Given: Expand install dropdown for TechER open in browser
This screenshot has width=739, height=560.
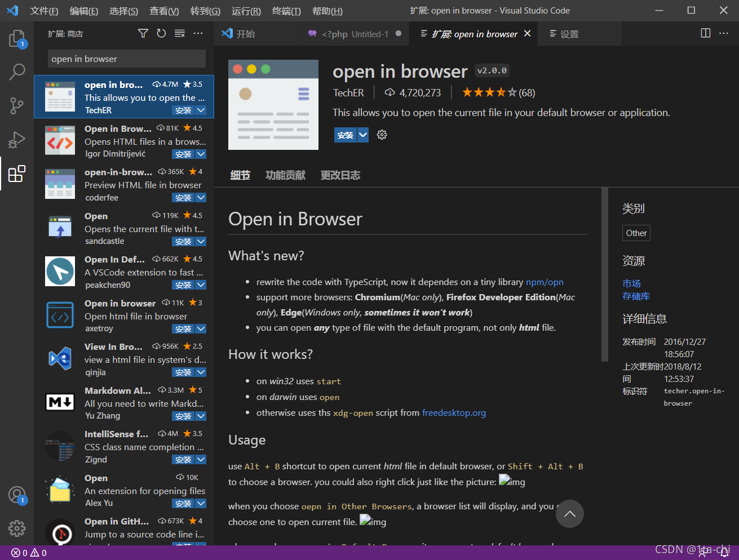Looking at the screenshot, I should (x=201, y=110).
